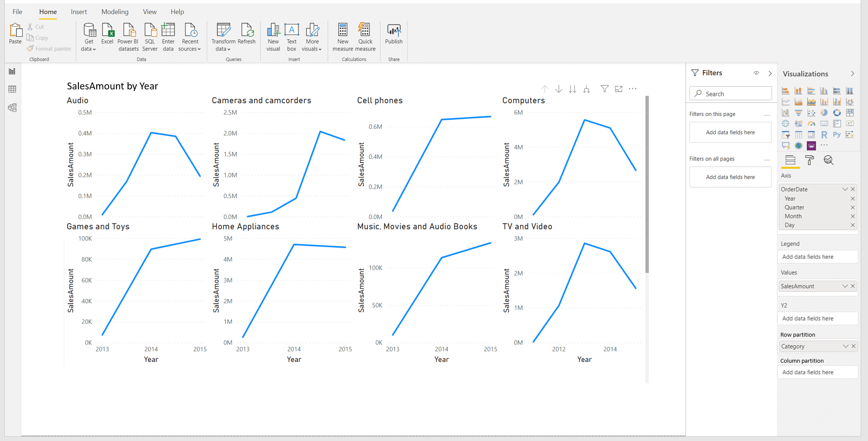Open the Format paint roller tab
Screen dimensions: 868x441
tap(809, 160)
